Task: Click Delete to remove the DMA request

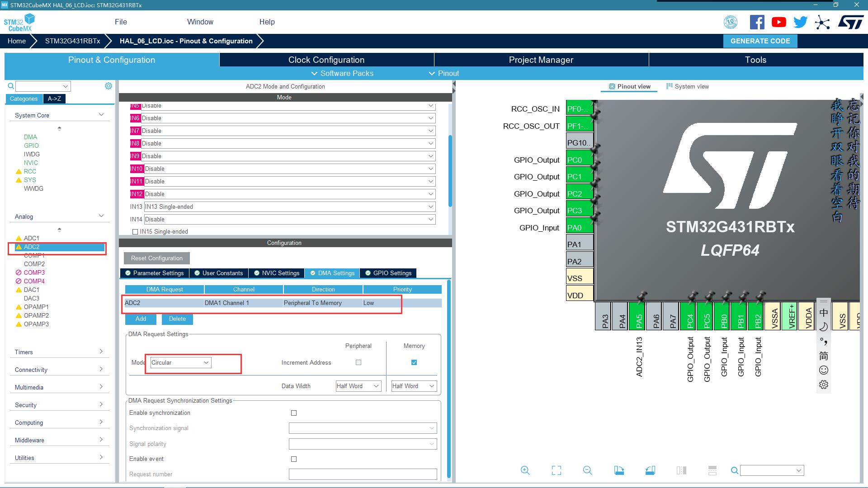Action: coord(177,319)
